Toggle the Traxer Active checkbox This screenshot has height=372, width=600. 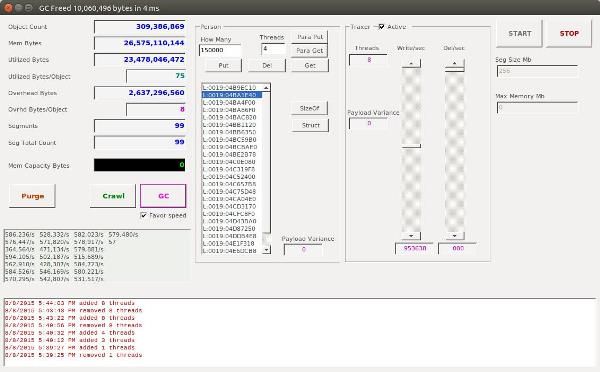click(x=381, y=26)
